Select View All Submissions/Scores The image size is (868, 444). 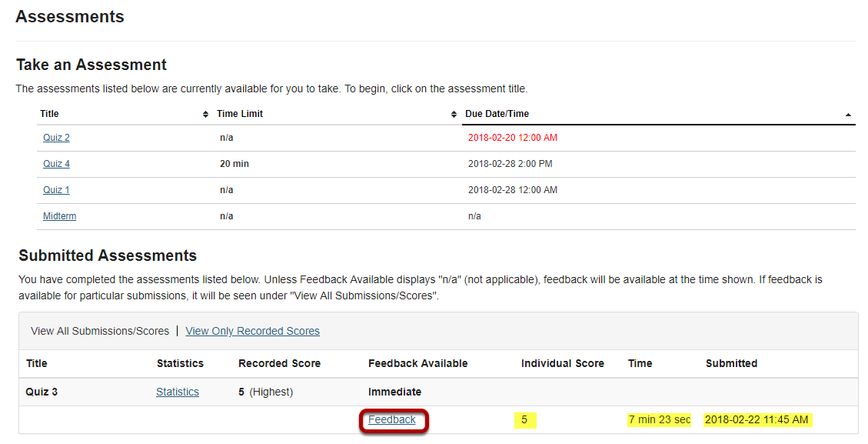point(100,331)
